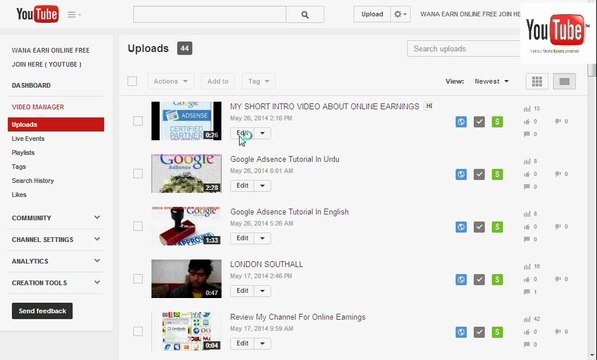Select checkbox for Adsence Tutorial In Urdu
The height and width of the screenshot is (360, 597).
click(x=138, y=174)
